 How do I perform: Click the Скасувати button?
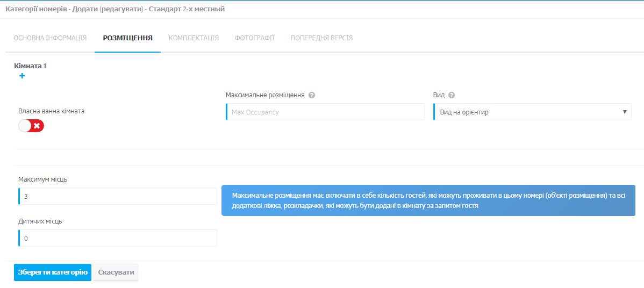(x=116, y=272)
